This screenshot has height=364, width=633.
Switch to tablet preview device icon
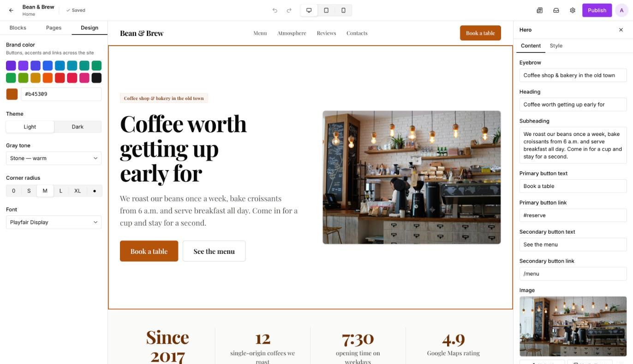326,10
